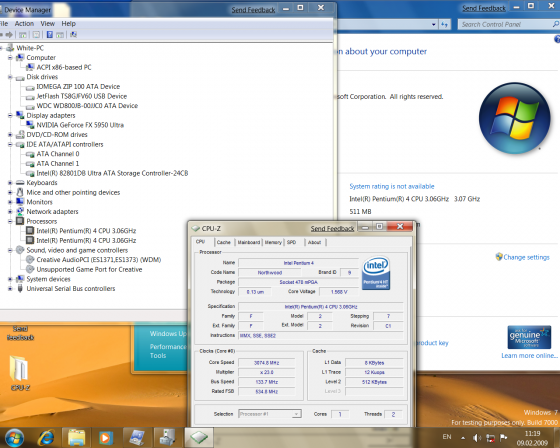Screen dimensions: 560x448
Task: Click the volume speaker tray icon
Action: 476,438
